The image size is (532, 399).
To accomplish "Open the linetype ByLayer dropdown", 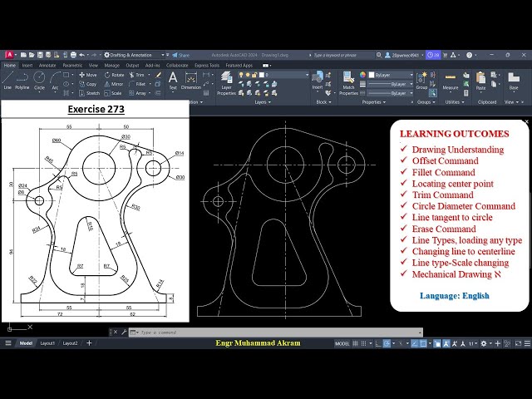I will pos(391,93).
